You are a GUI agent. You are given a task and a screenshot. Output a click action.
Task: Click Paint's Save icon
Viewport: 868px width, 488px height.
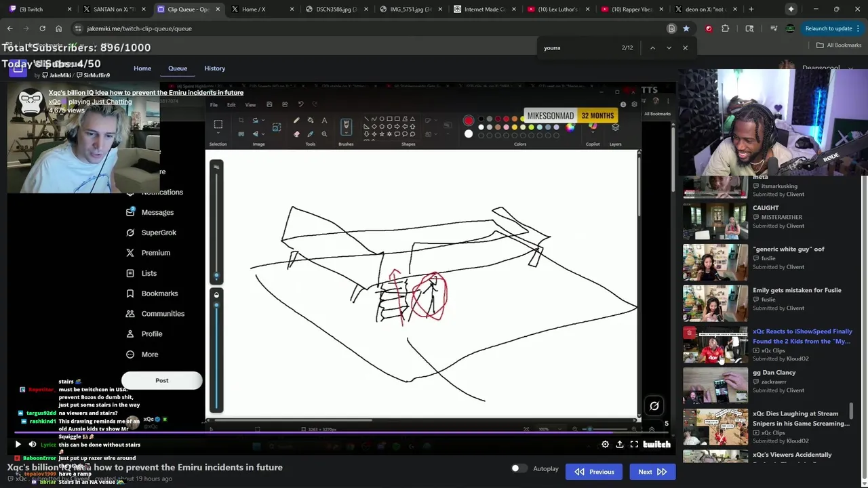tap(269, 104)
